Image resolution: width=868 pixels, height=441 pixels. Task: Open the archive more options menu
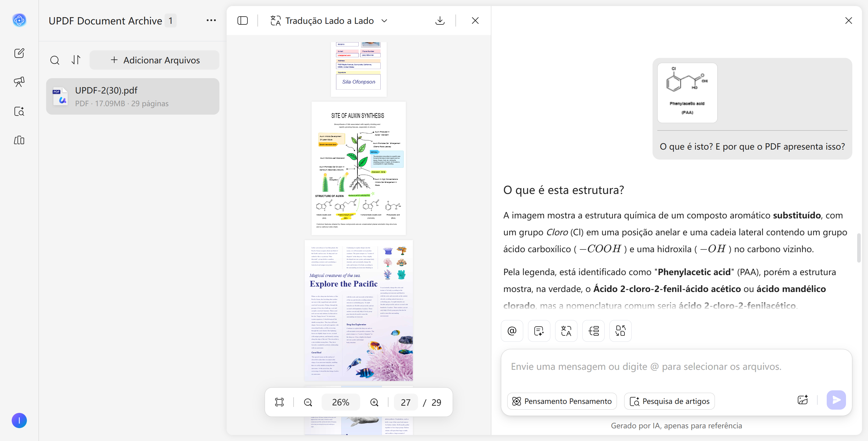tap(211, 20)
